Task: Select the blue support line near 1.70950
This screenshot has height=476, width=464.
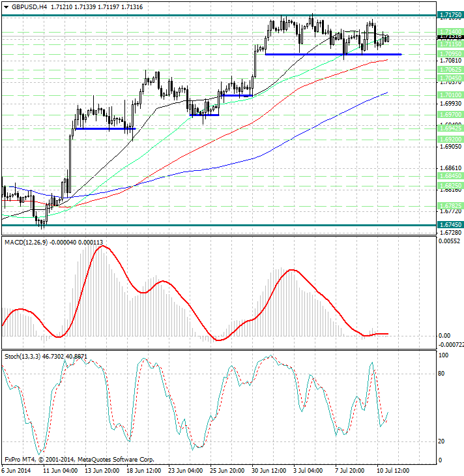Action: pos(332,54)
